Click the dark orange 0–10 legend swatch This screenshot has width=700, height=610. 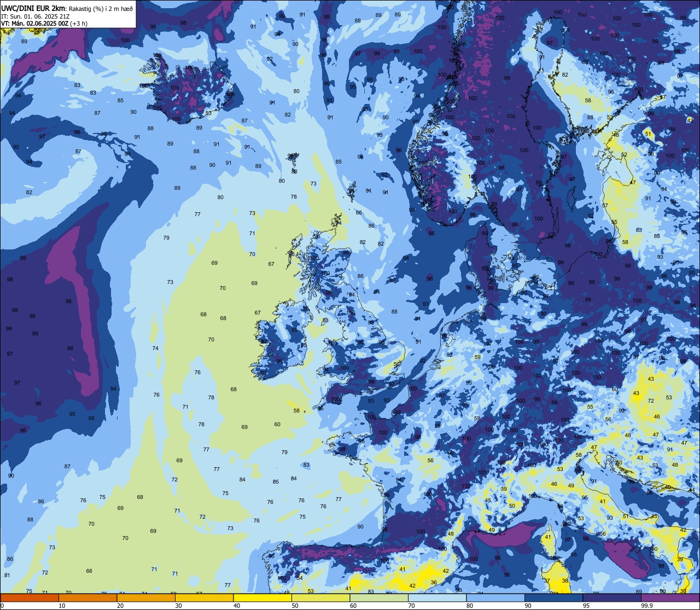(30, 598)
